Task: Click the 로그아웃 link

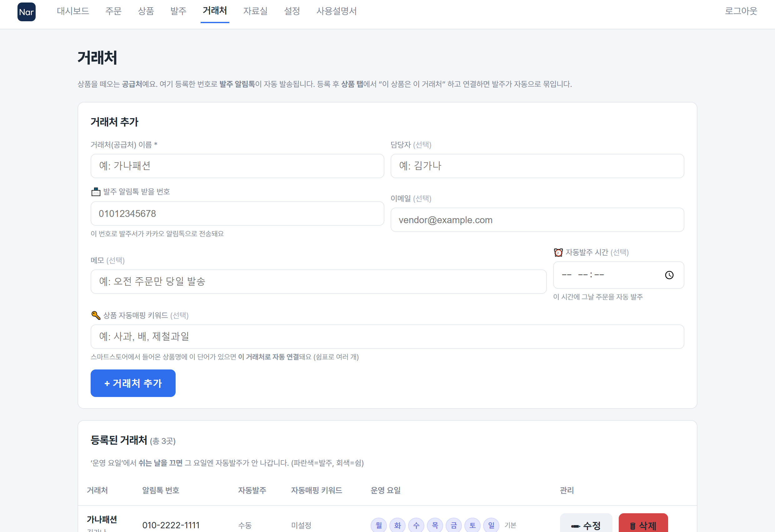Action: click(x=741, y=11)
